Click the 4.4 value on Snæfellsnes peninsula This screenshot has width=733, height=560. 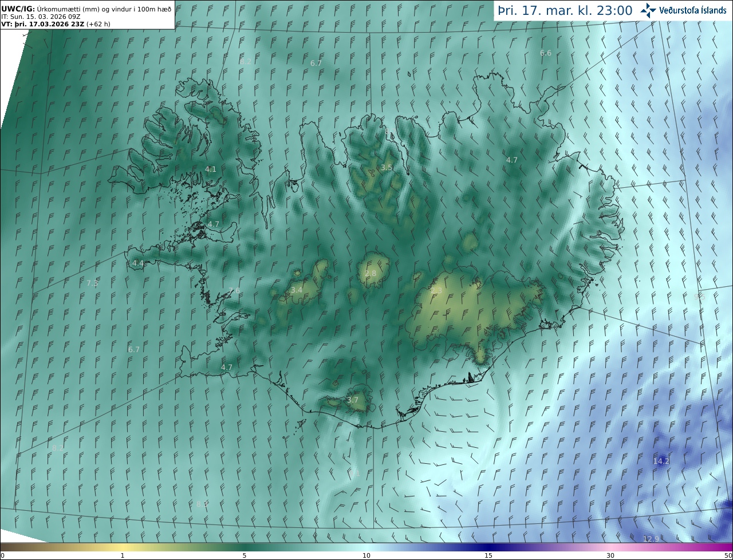(x=138, y=263)
